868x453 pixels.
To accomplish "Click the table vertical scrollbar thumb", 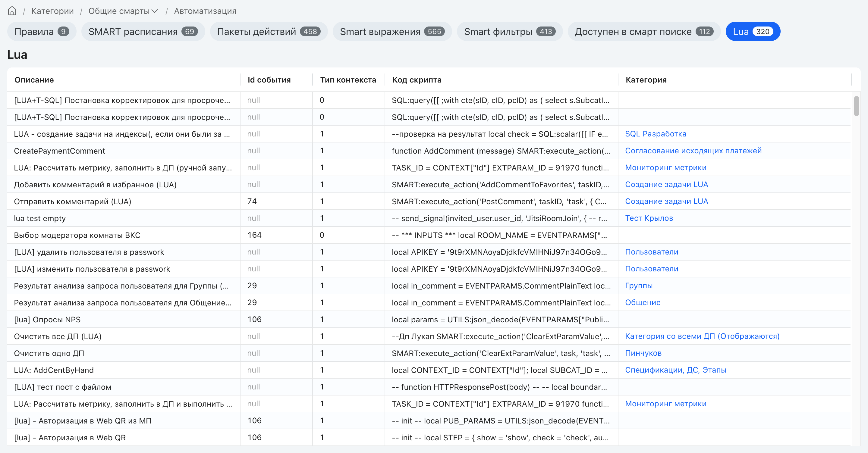I will point(856,106).
